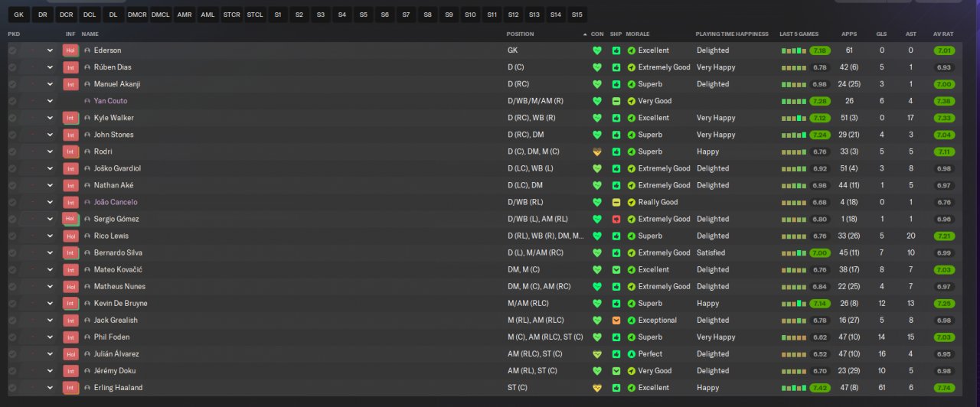Image resolution: width=980 pixels, height=407 pixels.
Task: Open the selection dropdown for Jérémy Doku
Action: 50,370
